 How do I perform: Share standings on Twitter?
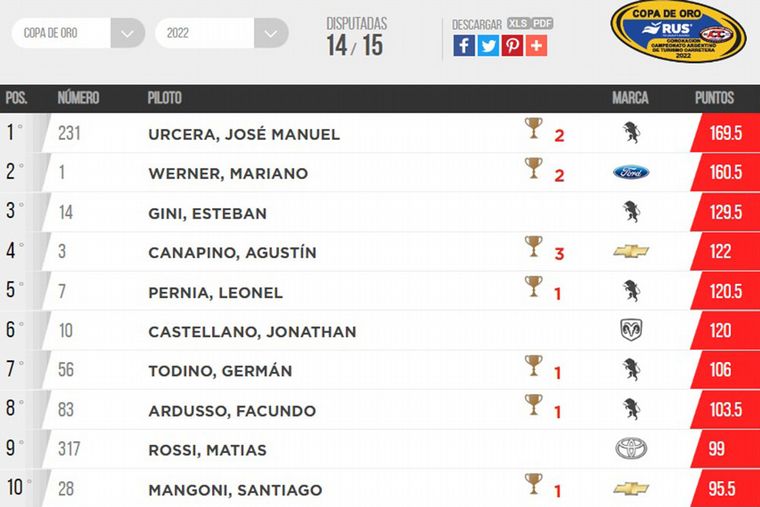(x=488, y=45)
